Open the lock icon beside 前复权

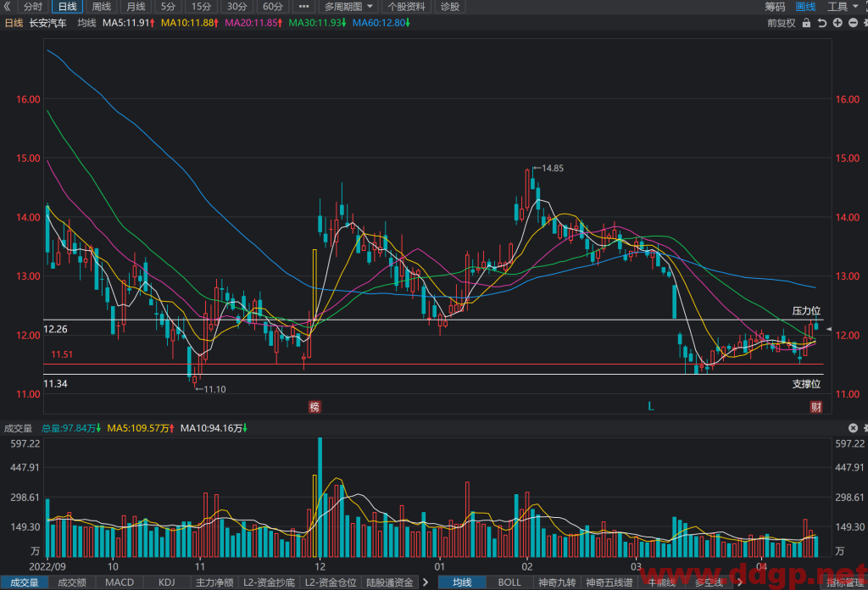[x=806, y=23]
